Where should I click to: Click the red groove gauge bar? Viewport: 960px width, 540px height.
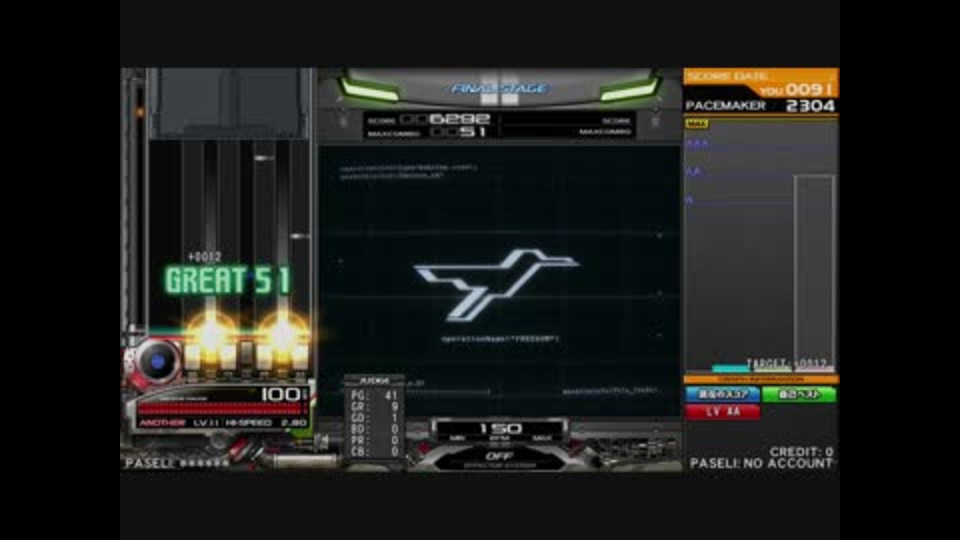tap(220, 409)
